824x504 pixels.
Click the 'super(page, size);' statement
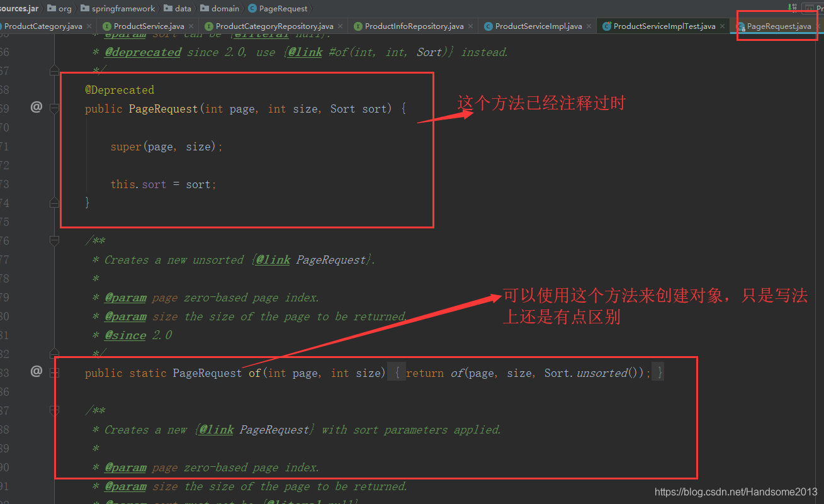click(167, 147)
